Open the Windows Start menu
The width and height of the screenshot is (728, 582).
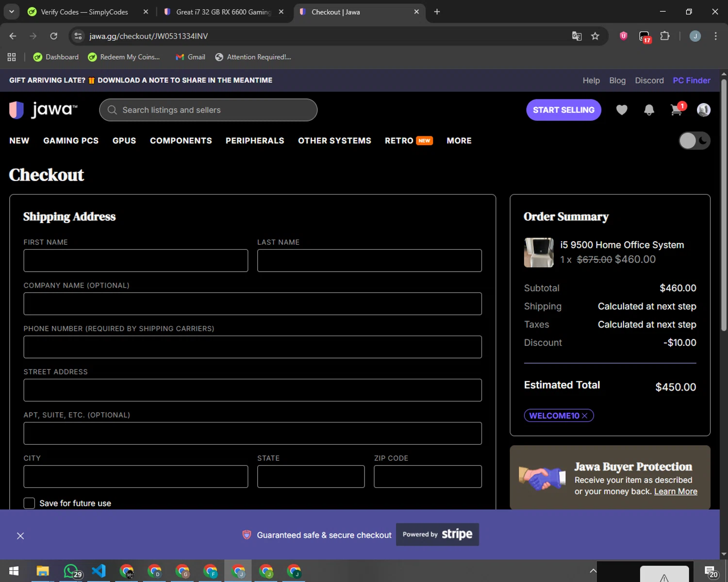click(x=14, y=571)
